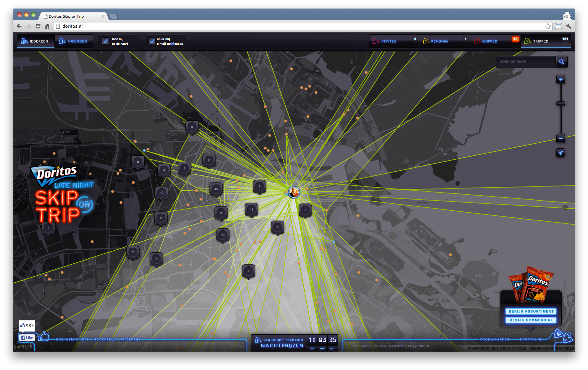Click the Facebook Like button

(27, 338)
